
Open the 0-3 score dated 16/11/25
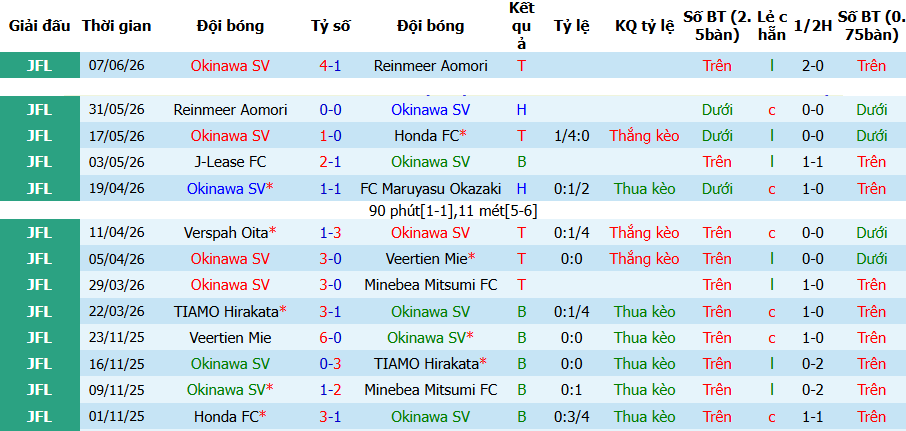(330, 364)
